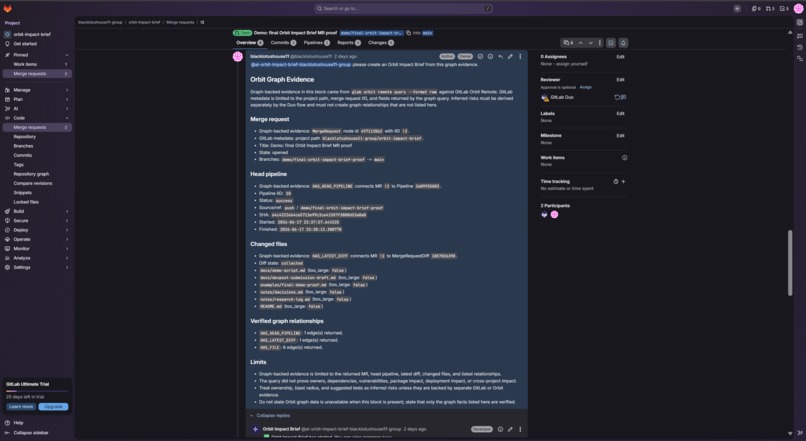Image resolution: width=806 pixels, height=441 pixels.
Task: Switch to the Overview tab
Action: [x=249, y=43]
